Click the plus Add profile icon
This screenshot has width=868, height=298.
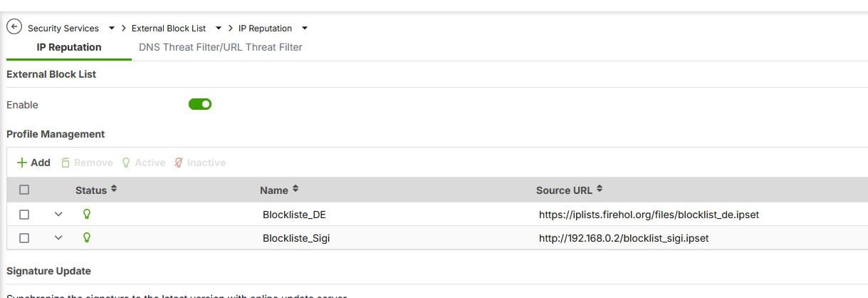click(21, 163)
